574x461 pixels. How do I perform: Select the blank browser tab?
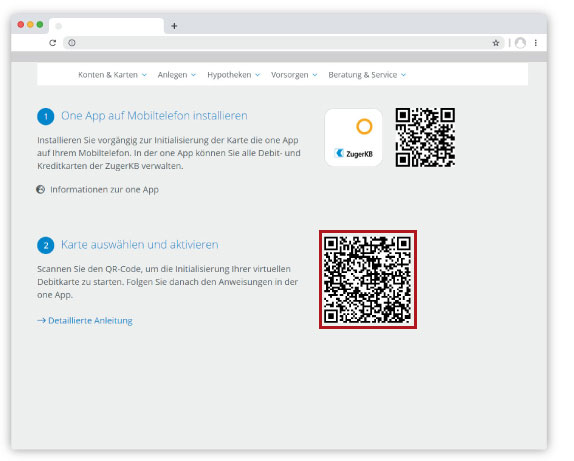pyautogui.click(x=107, y=26)
